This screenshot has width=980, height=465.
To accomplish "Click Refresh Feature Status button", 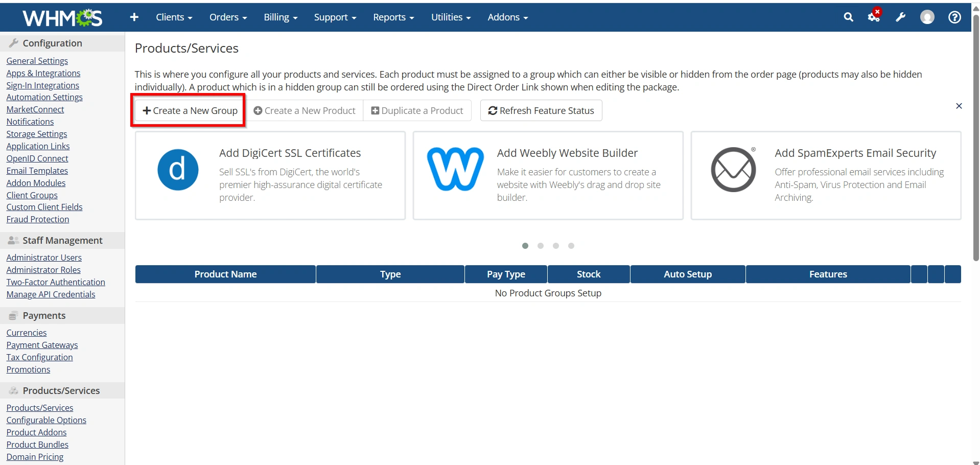I will click(541, 110).
